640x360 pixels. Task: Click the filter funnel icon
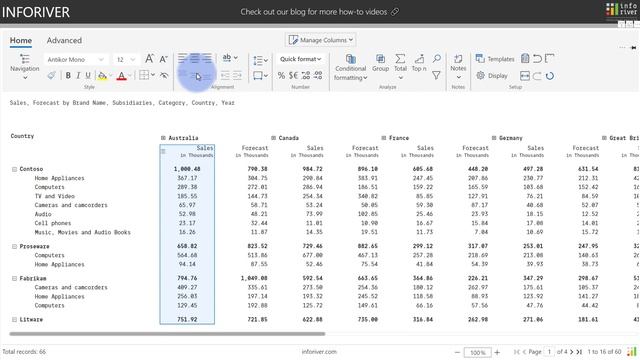click(436, 76)
